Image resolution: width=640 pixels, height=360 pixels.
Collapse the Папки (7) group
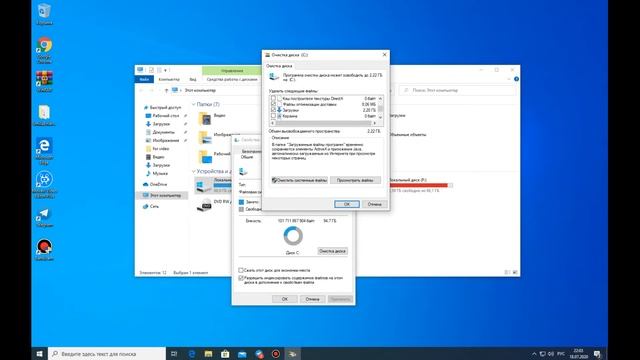pyautogui.click(x=194, y=104)
